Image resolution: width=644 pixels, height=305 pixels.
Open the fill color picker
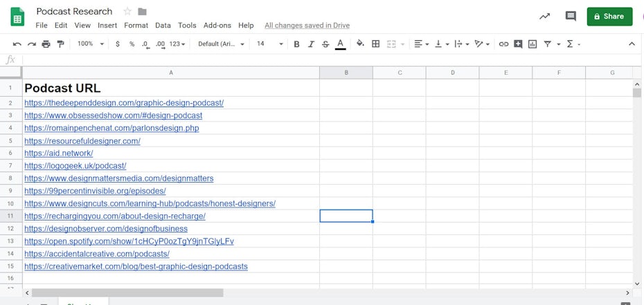[x=360, y=44]
